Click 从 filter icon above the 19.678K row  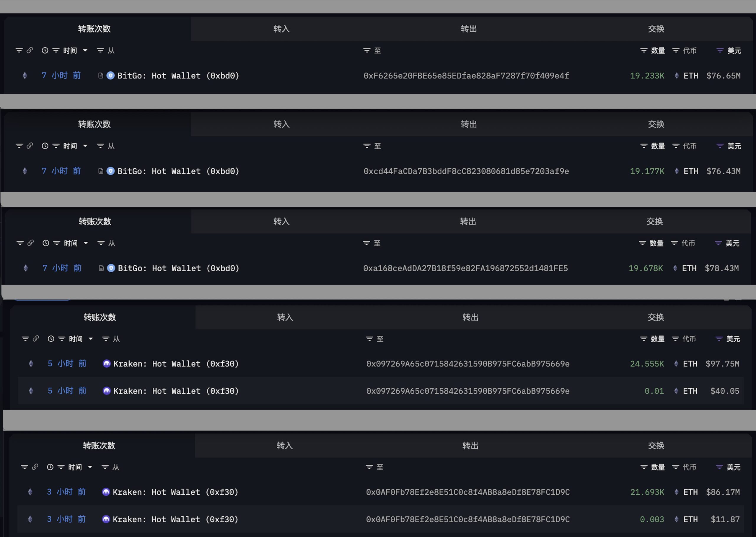tap(101, 243)
